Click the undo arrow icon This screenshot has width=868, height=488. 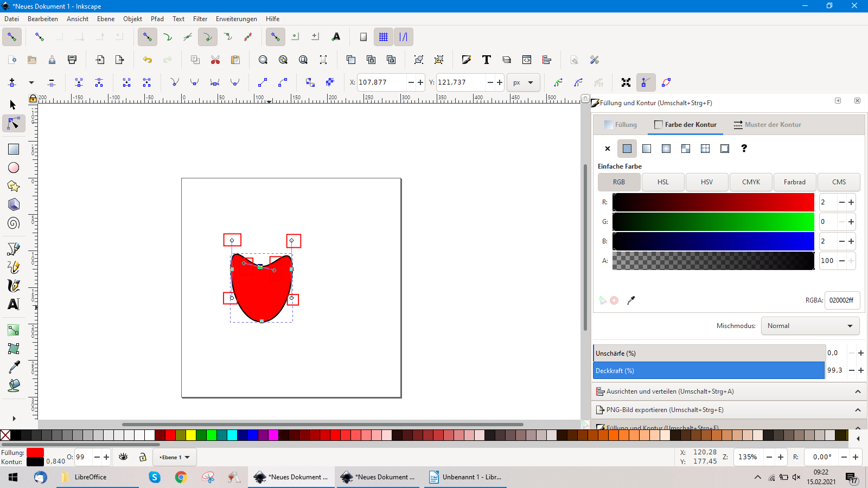coord(147,60)
